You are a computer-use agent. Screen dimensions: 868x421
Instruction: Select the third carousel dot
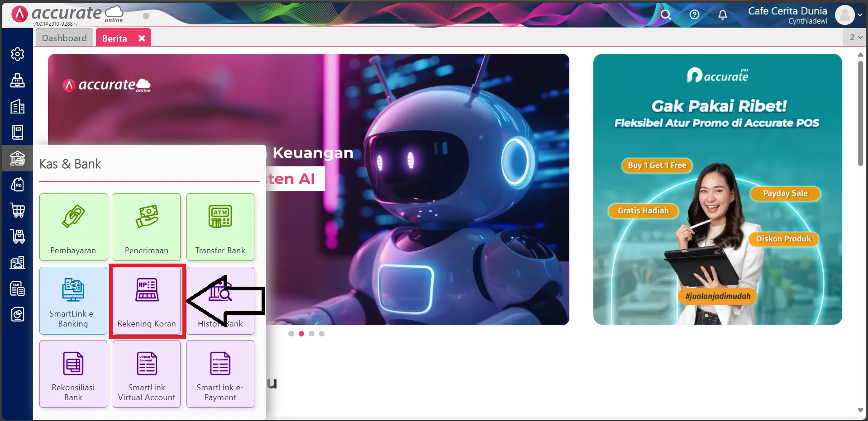pos(311,334)
